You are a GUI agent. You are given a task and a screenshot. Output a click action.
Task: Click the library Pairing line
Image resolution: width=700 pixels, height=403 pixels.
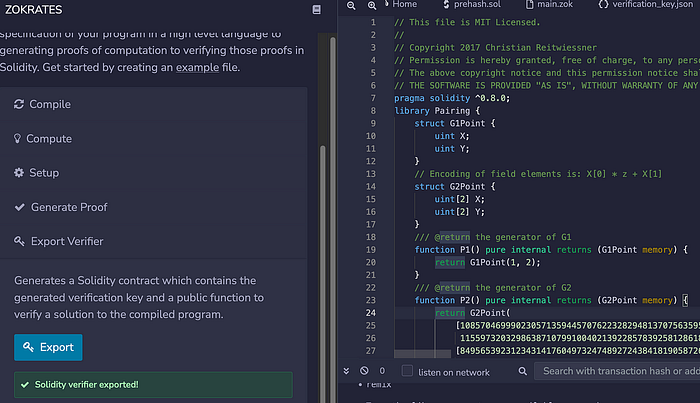pos(437,111)
